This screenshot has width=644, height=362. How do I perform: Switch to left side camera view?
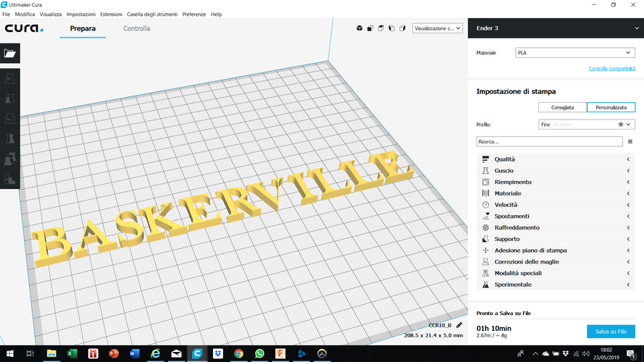391,28
